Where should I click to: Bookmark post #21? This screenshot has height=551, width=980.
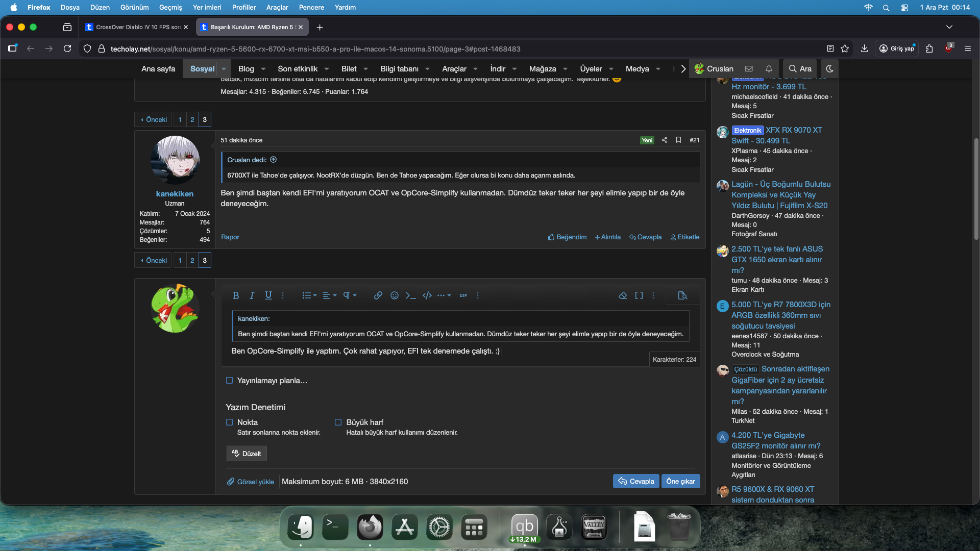tap(678, 140)
